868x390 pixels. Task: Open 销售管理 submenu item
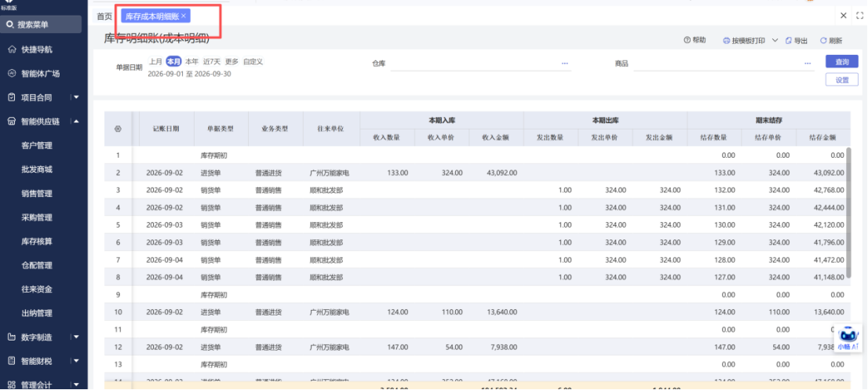click(x=37, y=194)
